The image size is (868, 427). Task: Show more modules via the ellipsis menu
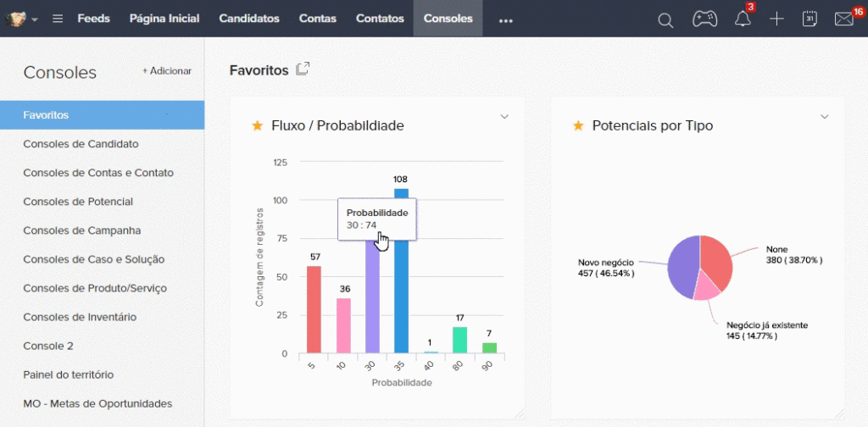tap(505, 20)
